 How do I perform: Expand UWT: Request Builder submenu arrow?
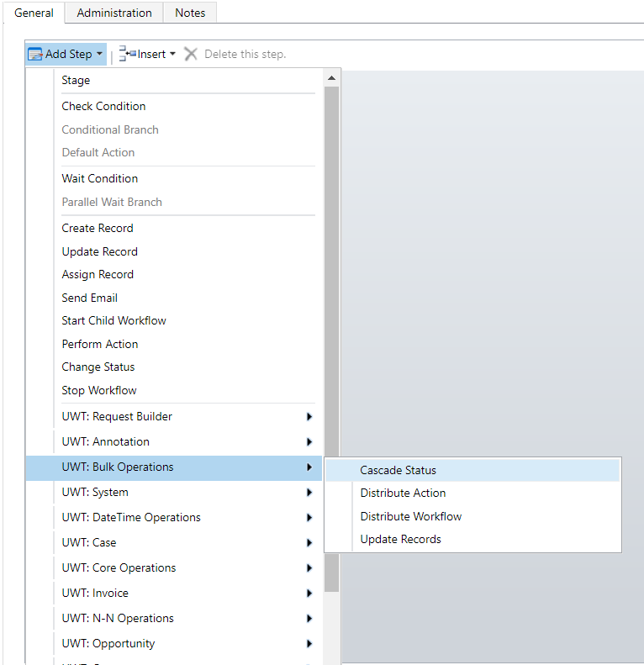309,417
